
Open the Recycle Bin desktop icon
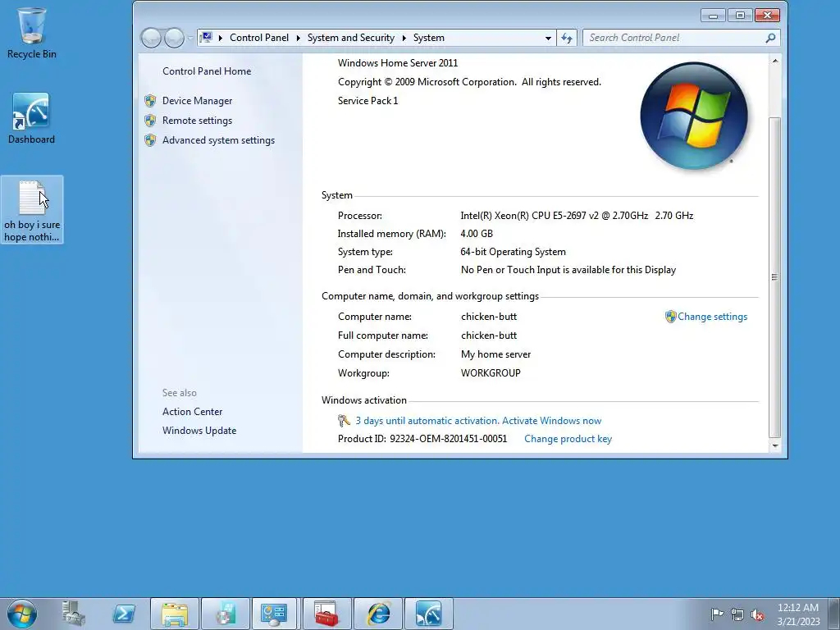[x=32, y=33]
